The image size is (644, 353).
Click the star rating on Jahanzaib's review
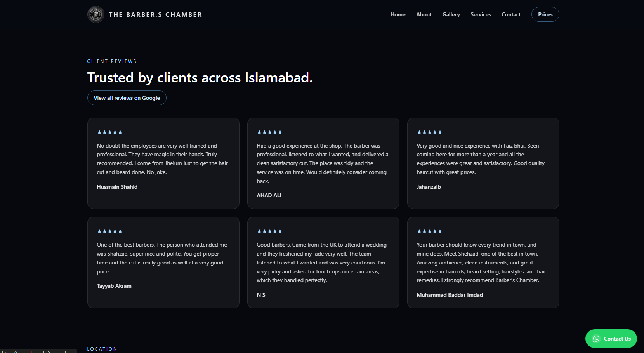[429, 132]
